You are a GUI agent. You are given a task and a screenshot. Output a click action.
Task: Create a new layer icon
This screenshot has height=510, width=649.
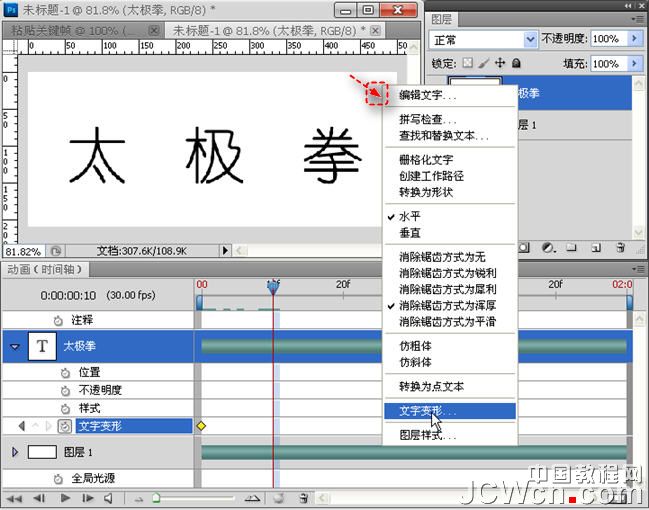pos(596,248)
